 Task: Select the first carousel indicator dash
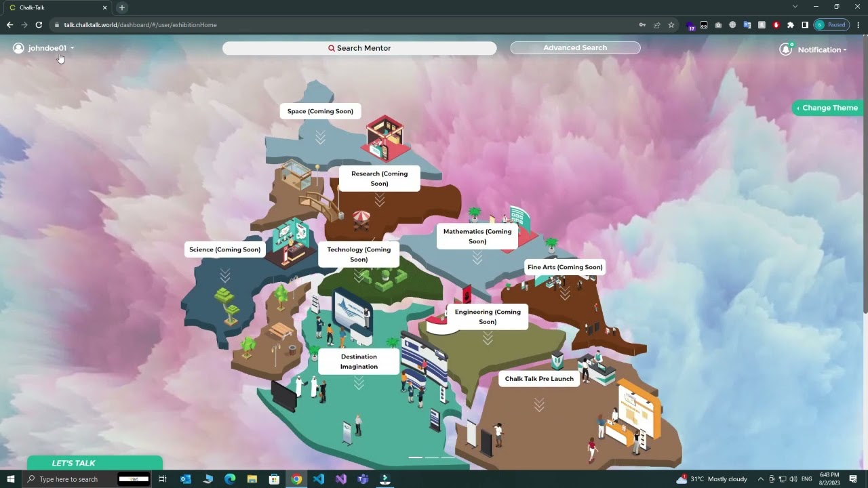click(415, 457)
